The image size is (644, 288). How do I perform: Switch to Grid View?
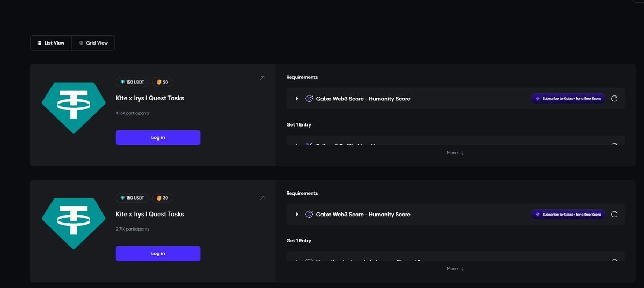93,43
